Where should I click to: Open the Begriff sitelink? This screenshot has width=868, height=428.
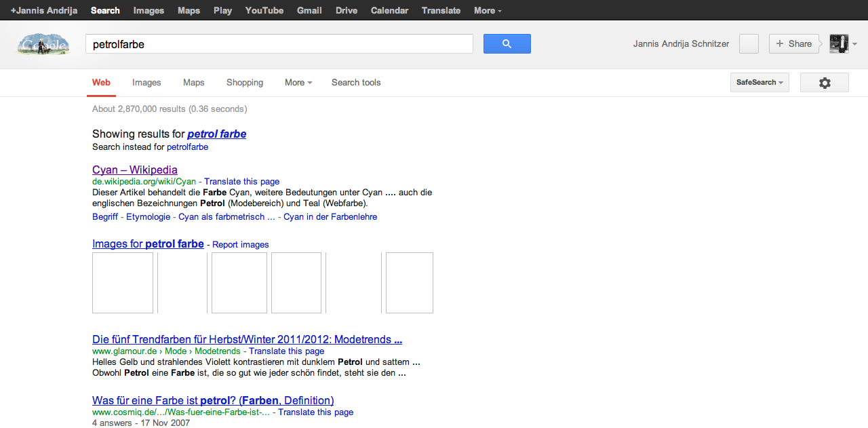(x=105, y=217)
